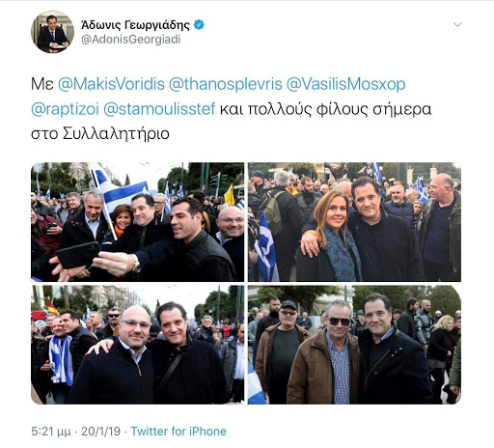The height and width of the screenshot is (448, 494).
Task: Open the author's round profile picture
Action: (x=52, y=32)
